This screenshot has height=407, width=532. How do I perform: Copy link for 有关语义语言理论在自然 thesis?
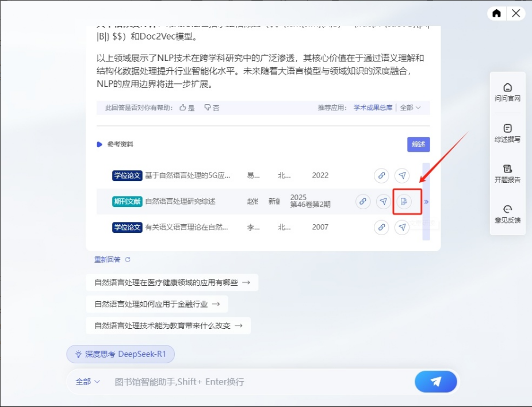tap(381, 227)
